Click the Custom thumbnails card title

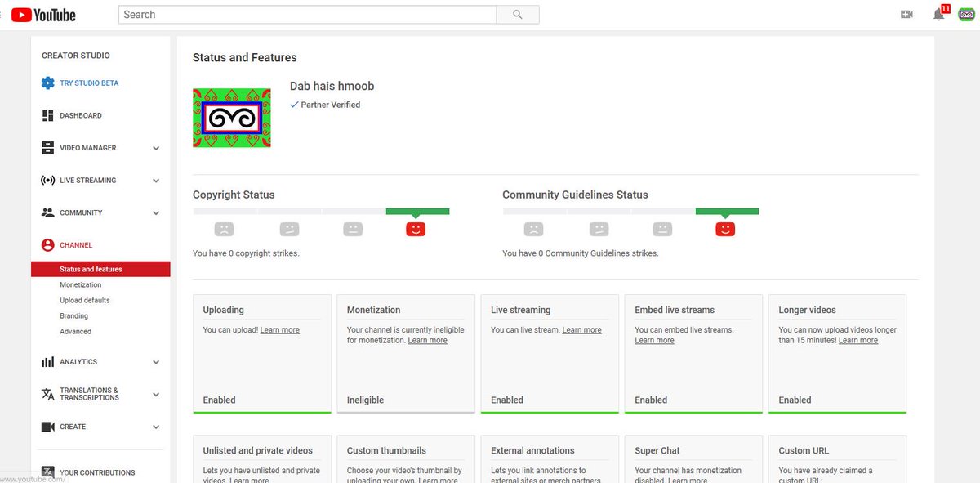tap(386, 450)
